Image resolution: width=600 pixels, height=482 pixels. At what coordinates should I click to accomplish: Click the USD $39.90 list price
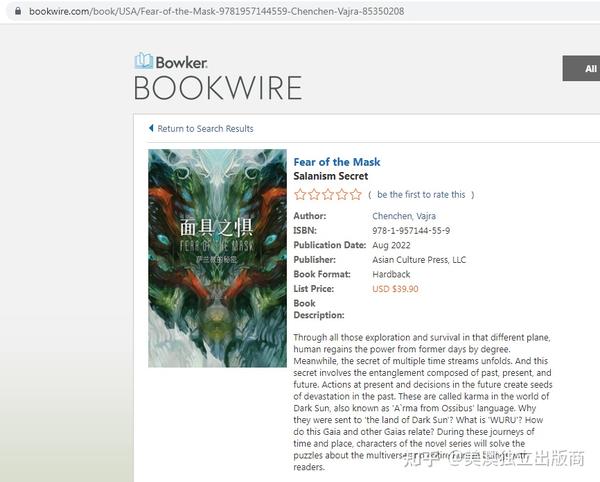[395, 289]
